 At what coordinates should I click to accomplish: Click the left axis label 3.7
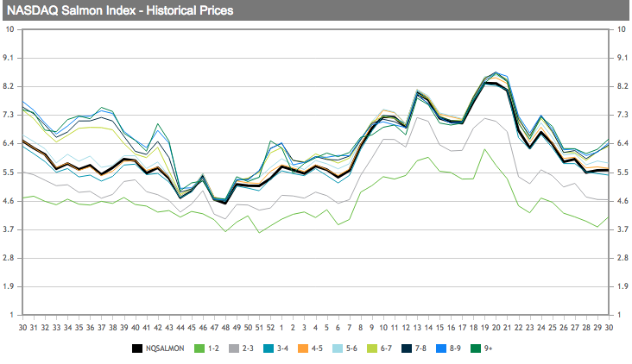point(8,229)
